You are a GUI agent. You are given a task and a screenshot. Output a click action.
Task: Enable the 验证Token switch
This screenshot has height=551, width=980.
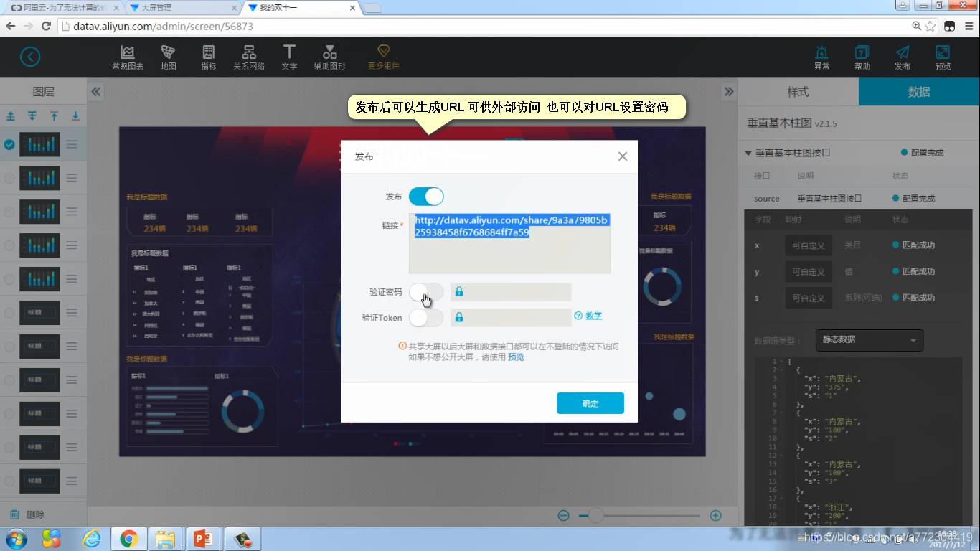tap(426, 317)
